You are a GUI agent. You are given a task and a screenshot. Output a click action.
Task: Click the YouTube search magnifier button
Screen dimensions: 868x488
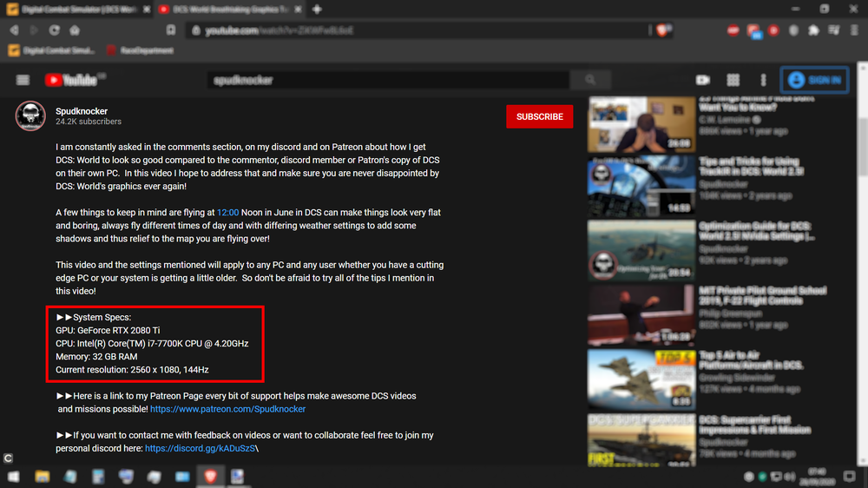click(590, 80)
